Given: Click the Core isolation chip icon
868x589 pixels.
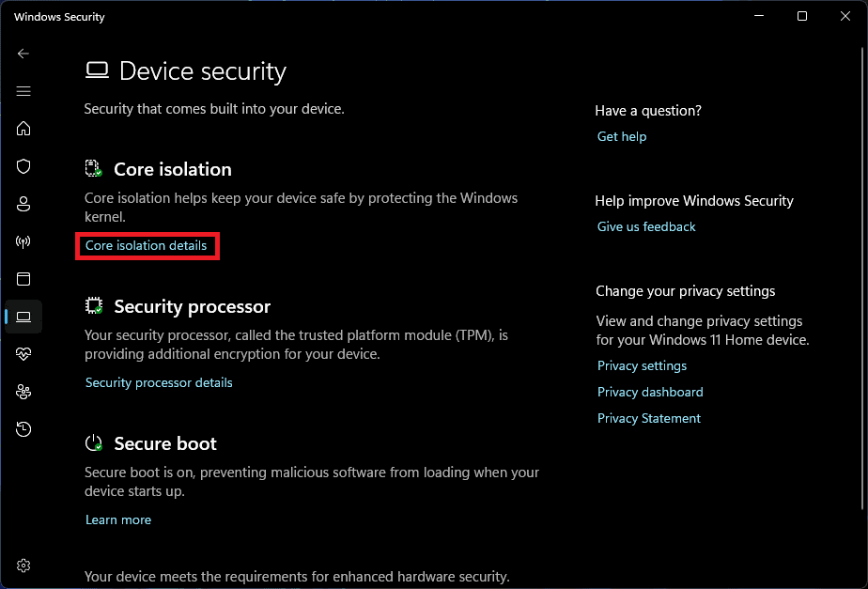Looking at the screenshot, I should [x=94, y=168].
